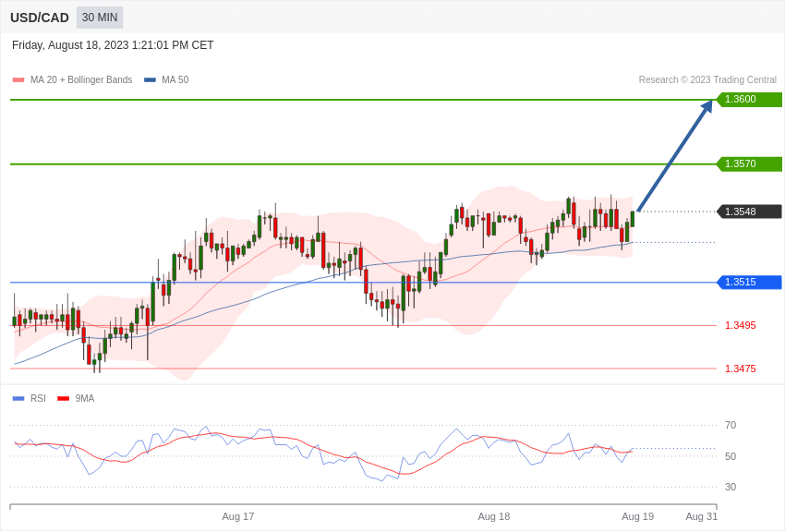Click the 1.3475 support level label
Screen dimensions: 785x532
[x=741, y=369]
